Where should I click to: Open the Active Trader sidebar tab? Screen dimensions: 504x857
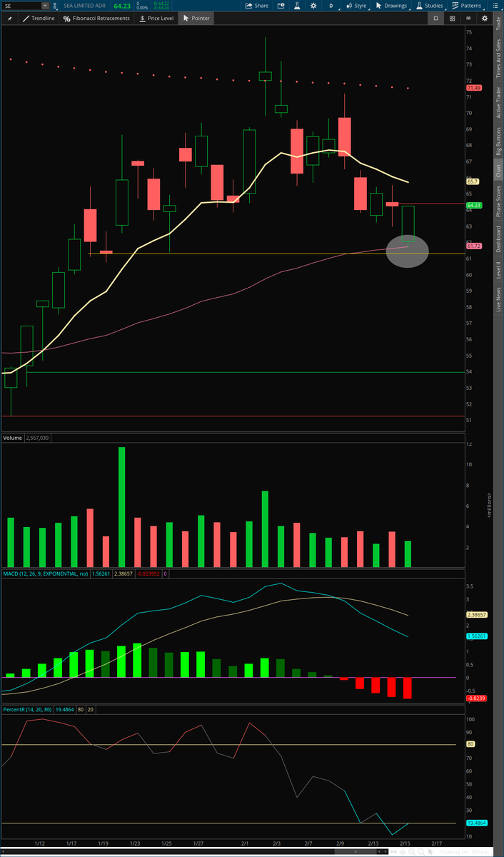coord(498,104)
